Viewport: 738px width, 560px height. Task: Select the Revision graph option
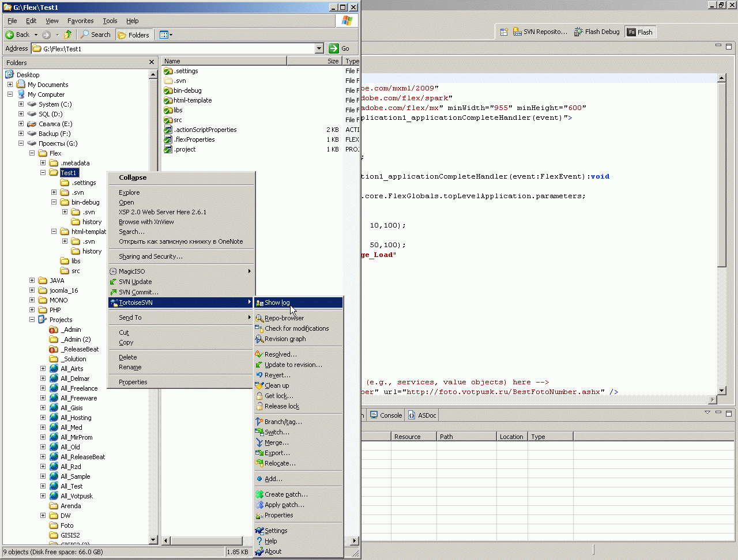point(285,339)
